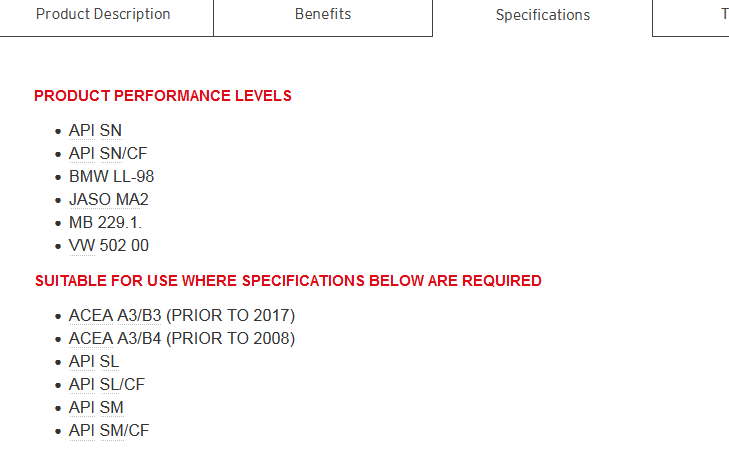This screenshot has width=729, height=457.
Task: Switch to the Benefits tab
Action: coord(323,15)
